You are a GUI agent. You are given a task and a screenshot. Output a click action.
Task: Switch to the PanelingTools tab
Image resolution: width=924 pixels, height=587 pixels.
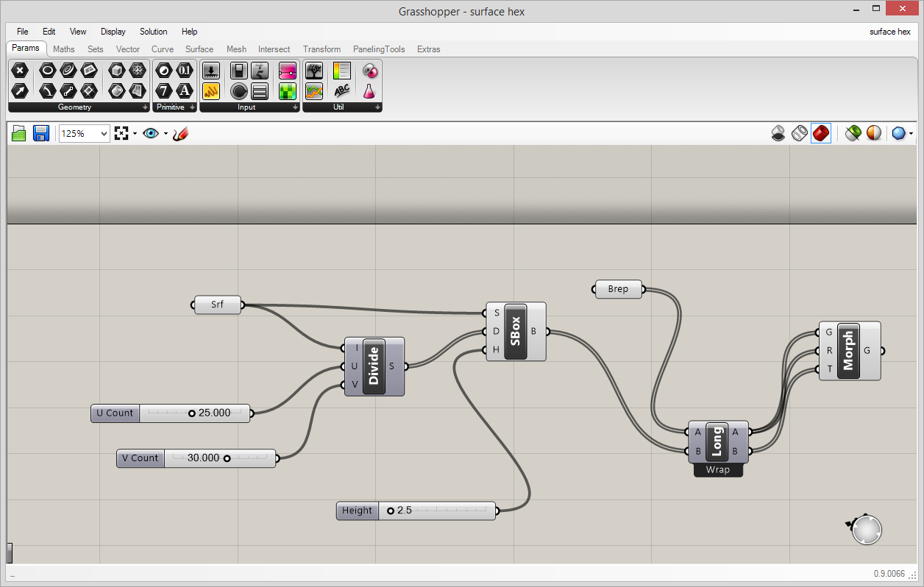(x=379, y=49)
